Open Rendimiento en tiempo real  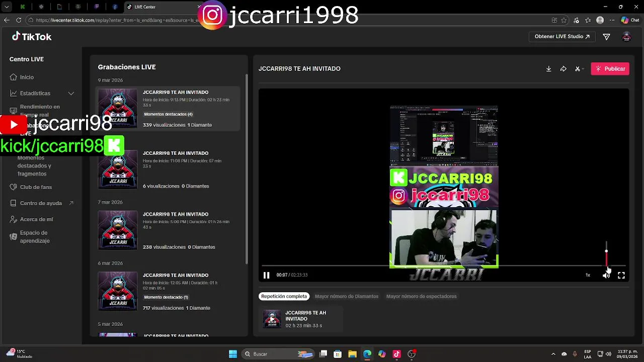click(40, 111)
